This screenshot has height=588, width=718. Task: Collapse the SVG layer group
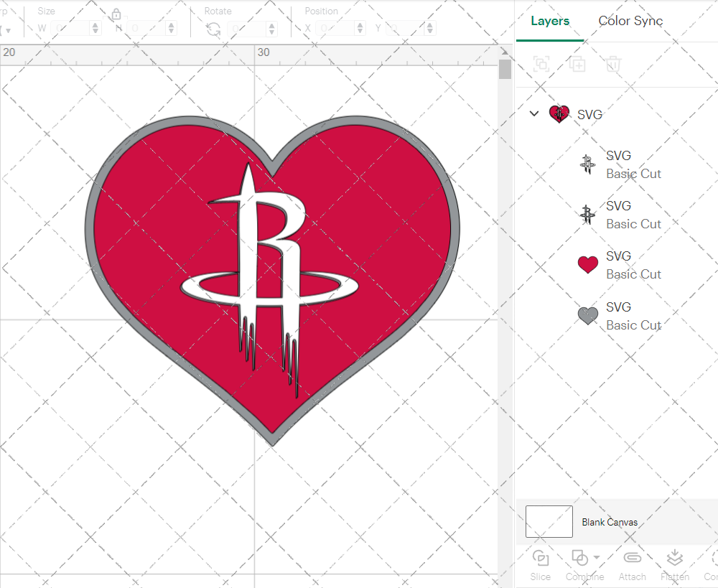(533, 113)
